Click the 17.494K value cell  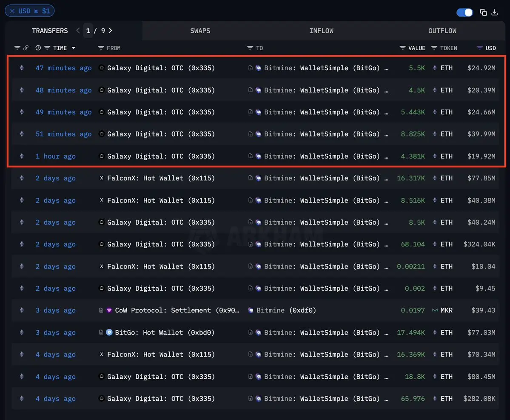pos(411,332)
